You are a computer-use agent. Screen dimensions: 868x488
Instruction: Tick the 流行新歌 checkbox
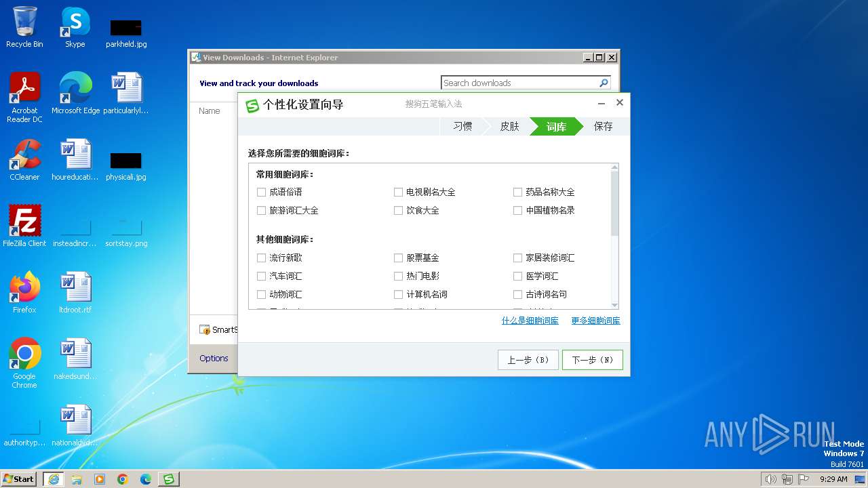[x=261, y=258]
